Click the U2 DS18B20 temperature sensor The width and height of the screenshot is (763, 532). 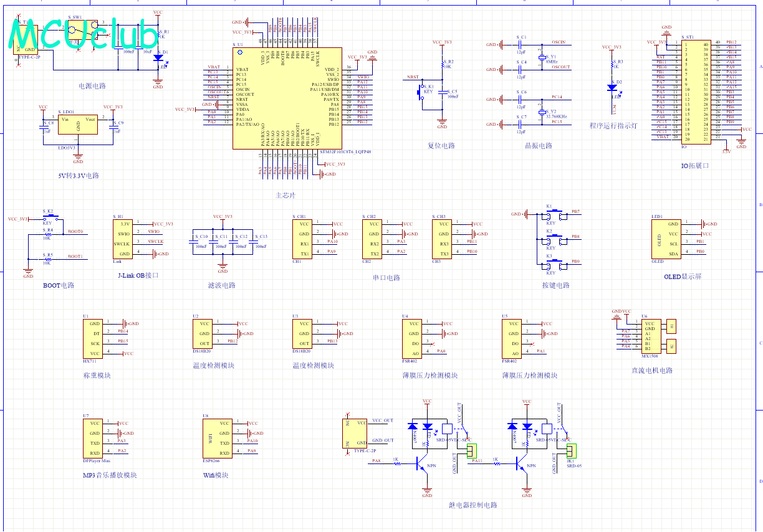204,333
